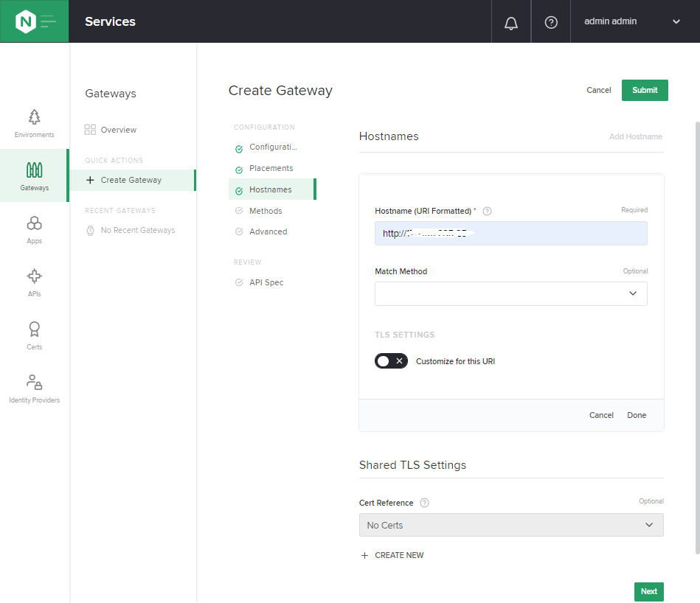
Task: Click the NGINX logo menu icon
Action: (x=35, y=21)
